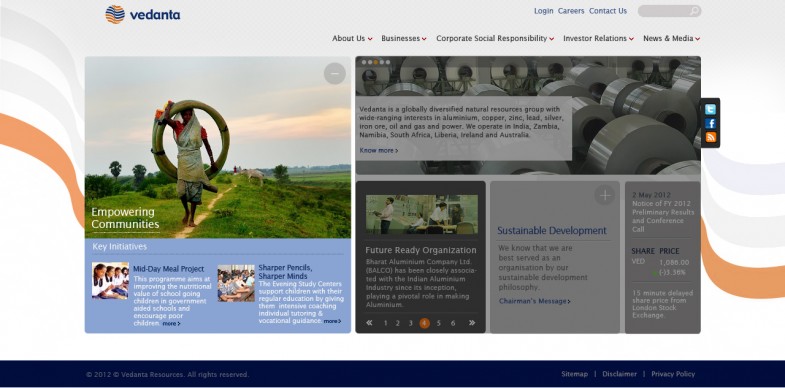The height and width of the screenshot is (388, 785).
Task: Click the Mid-Day Meal Project heading
Action: coord(169,269)
